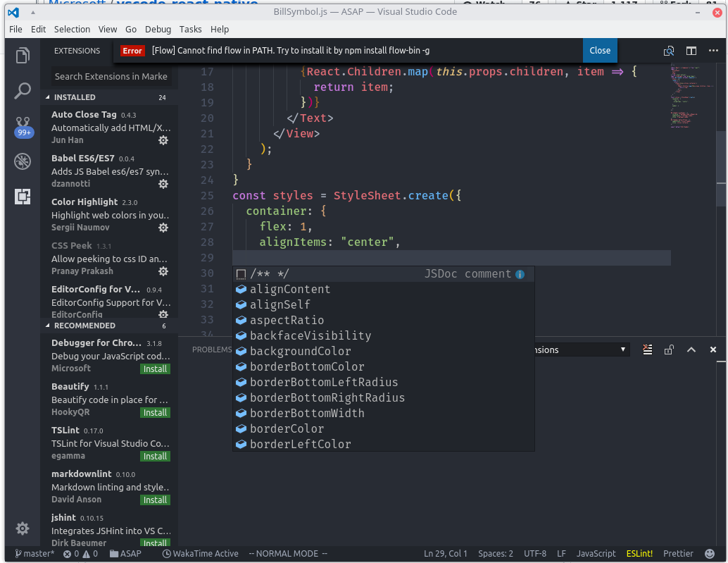Viewport: 728px width, 563px height.
Task: Open gear settings for CSS Peek extension
Action: 163,271
